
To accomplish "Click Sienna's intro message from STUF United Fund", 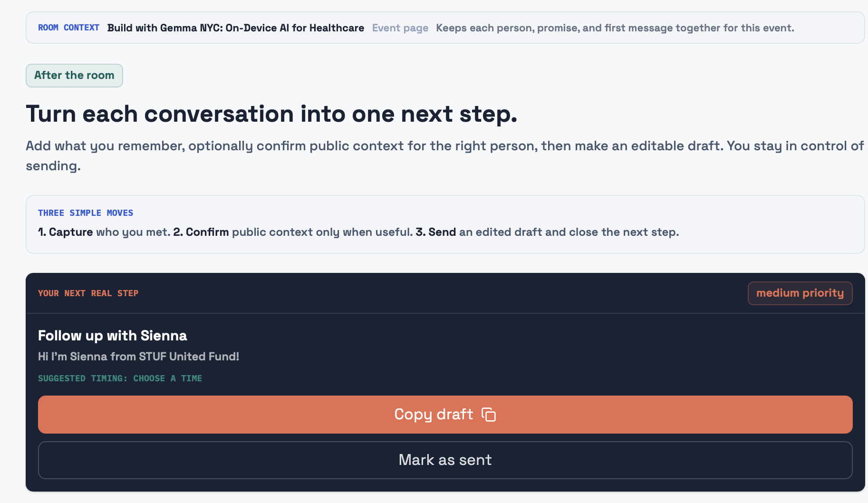I will coord(139,357).
